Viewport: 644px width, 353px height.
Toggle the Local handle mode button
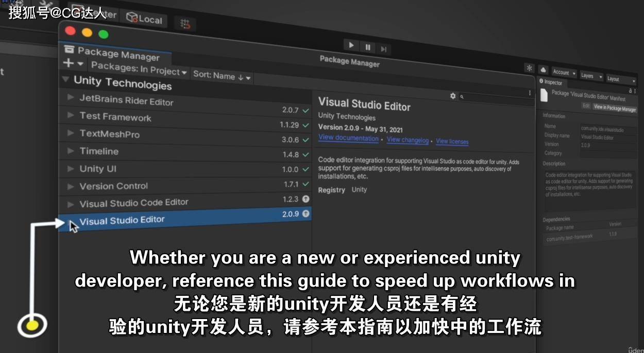coord(144,19)
